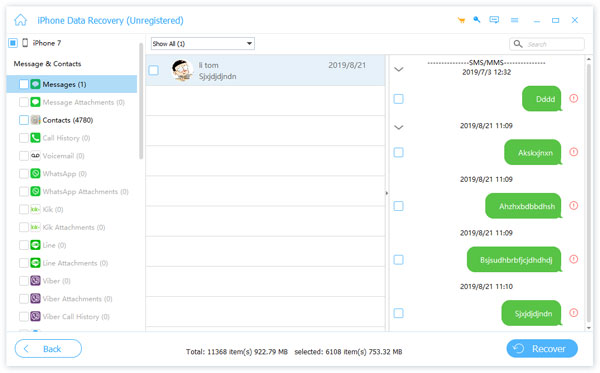Screen dimensions: 600x373
Task: Toggle the iPhone 7 device checkbox
Action: tap(13, 43)
